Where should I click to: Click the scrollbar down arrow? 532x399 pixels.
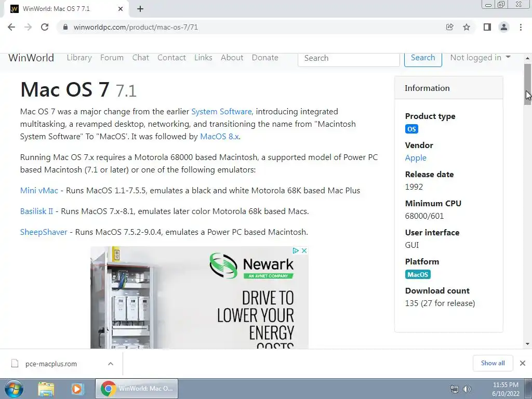point(528,344)
